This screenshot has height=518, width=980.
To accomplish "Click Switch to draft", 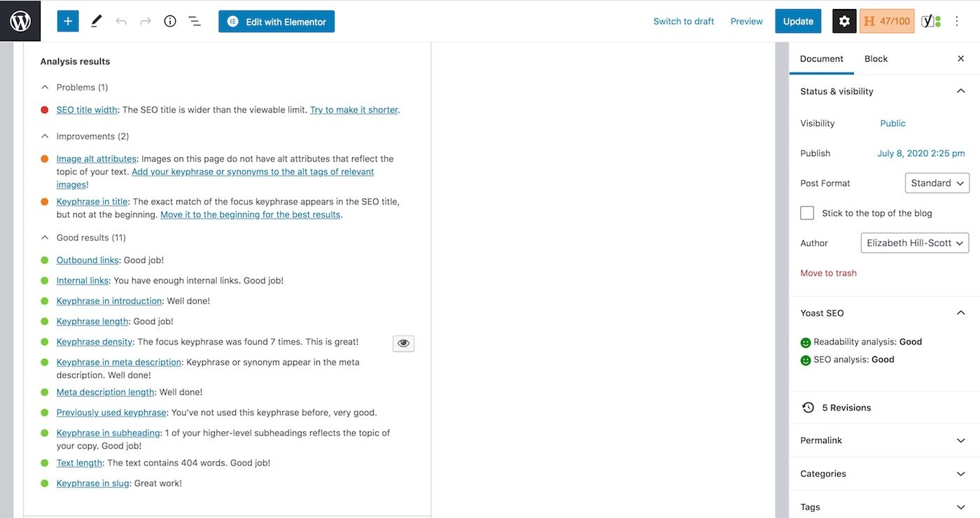I will tap(684, 21).
